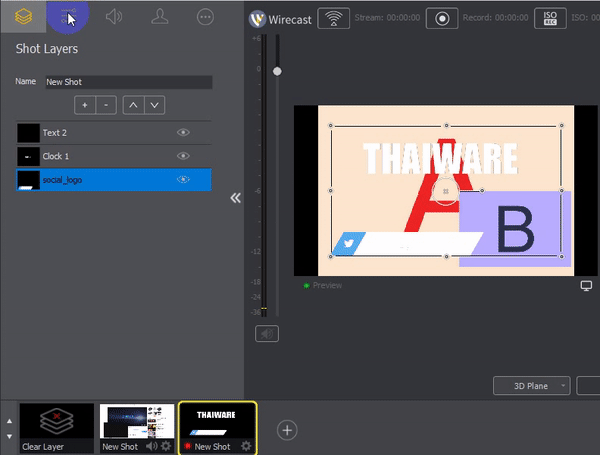Collapse the panel with double chevron

pos(235,198)
